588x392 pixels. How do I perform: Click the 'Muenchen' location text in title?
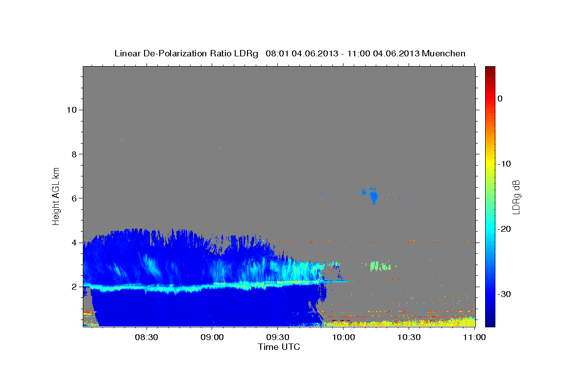click(444, 53)
